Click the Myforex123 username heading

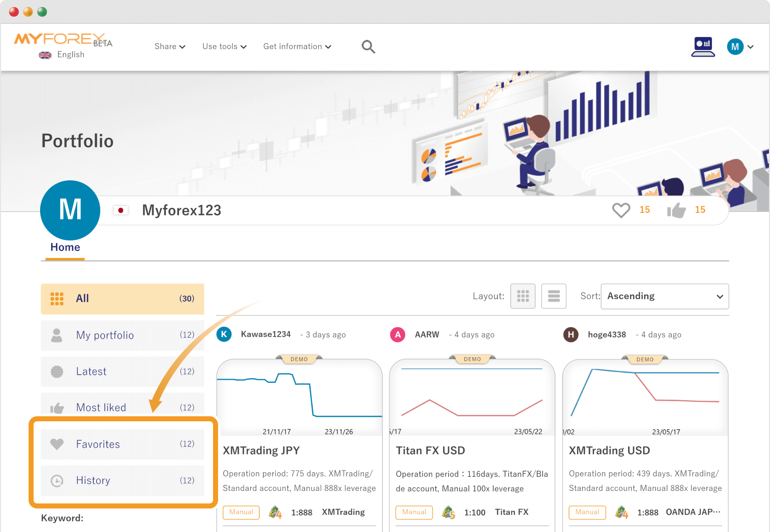(181, 210)
